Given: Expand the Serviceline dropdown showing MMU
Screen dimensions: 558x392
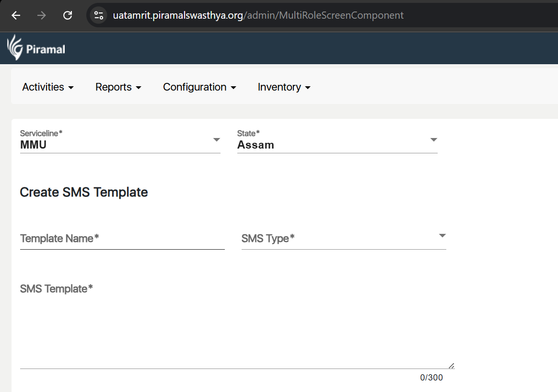Looking at the screenshot, I should click(x=120, y=145).
